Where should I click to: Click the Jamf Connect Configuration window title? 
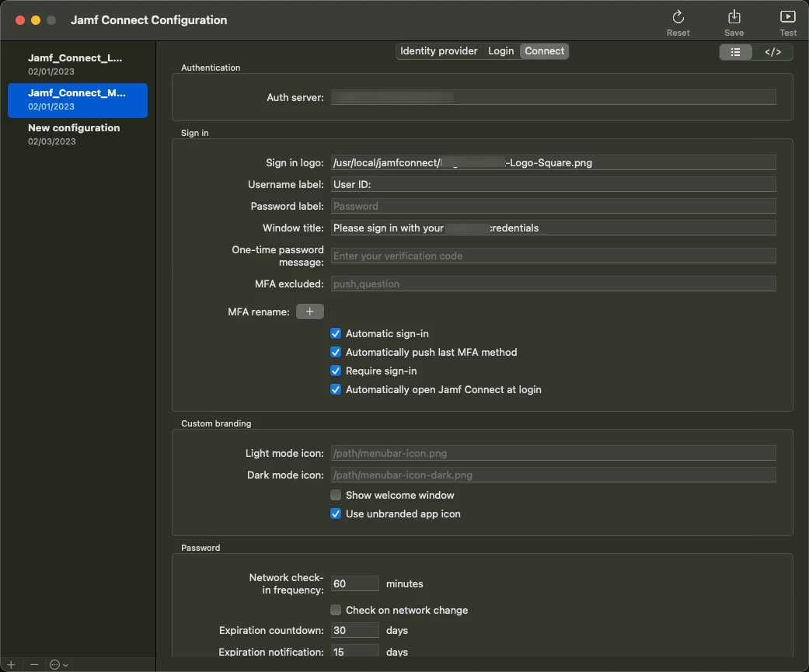148,20
